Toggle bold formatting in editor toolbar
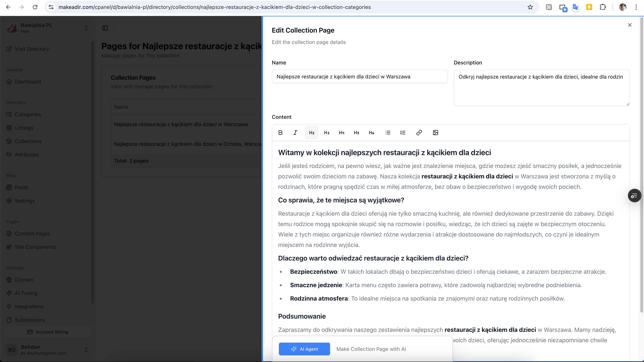 point(280,133)
